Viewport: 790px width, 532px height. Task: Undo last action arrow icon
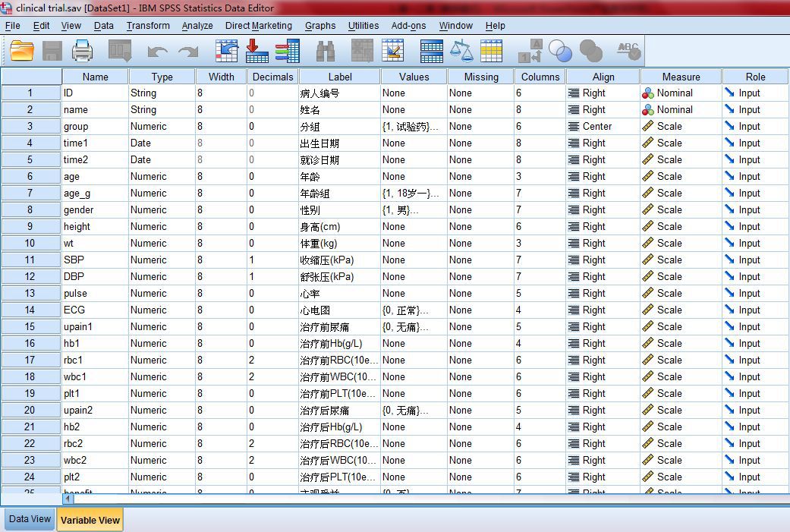[158, 52]
